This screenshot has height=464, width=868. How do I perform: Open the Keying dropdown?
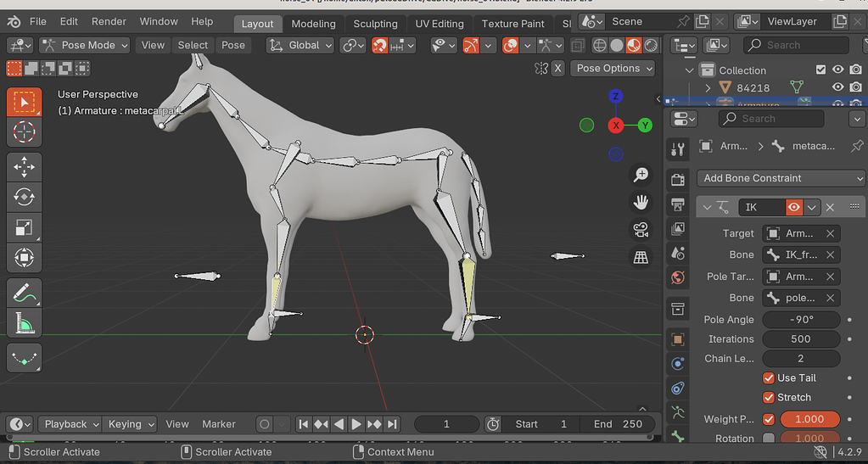coord(129,424)
